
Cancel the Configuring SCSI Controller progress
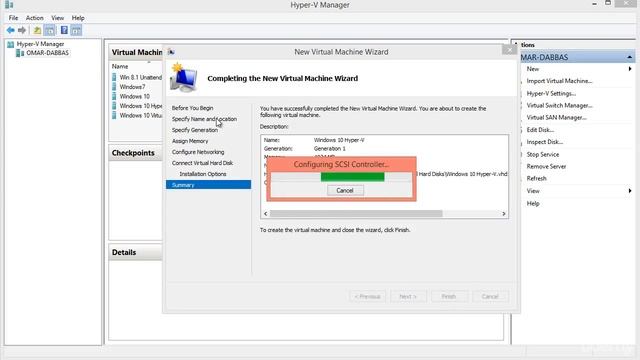345,190
